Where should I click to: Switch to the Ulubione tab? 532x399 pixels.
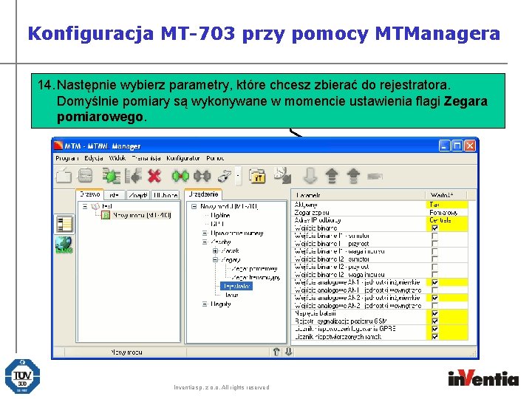[166, 195]
